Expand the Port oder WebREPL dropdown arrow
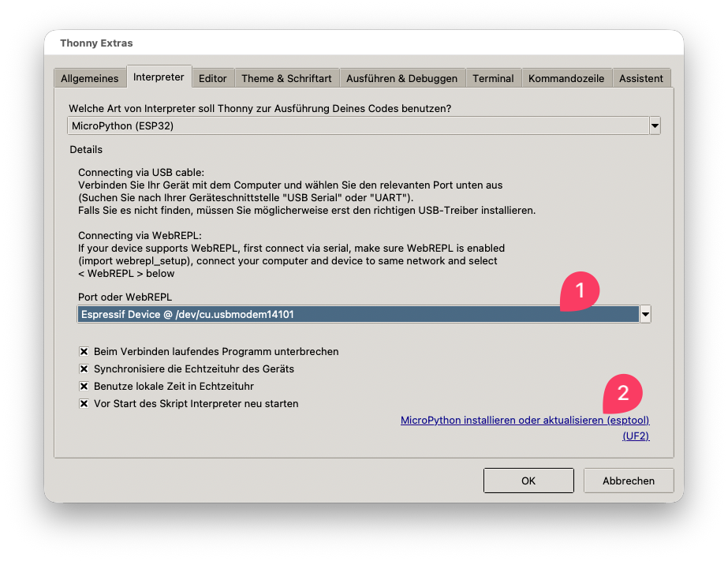 click(x=645, y=314)
